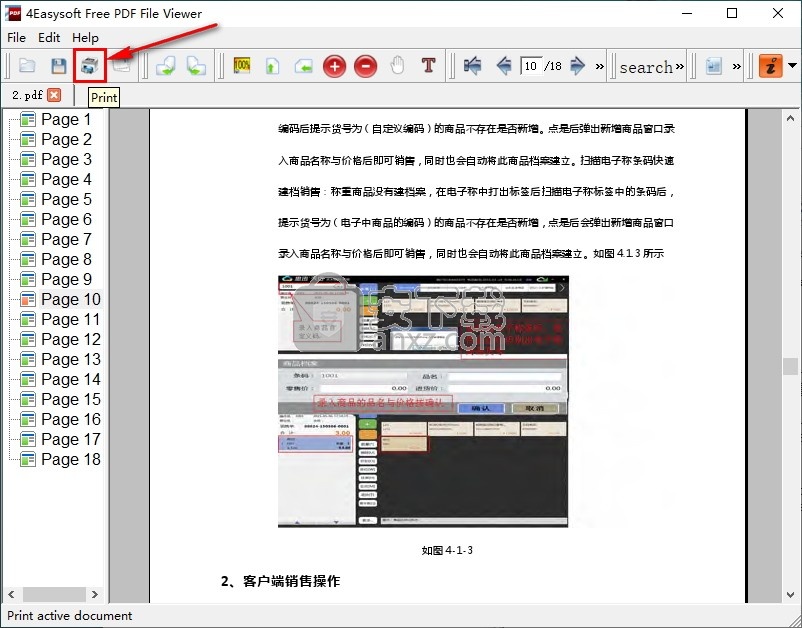
Task: Select Page 8 in page tree
Action: (x=66, y=259)
